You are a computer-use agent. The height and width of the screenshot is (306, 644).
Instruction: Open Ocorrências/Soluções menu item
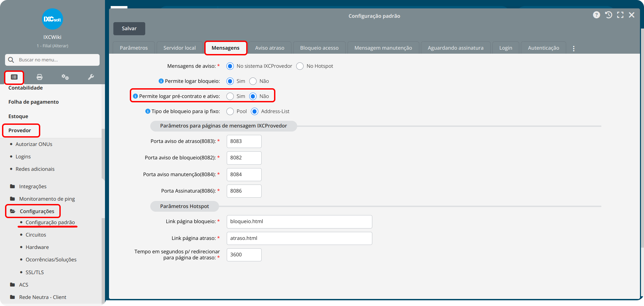tap(51, 260)
